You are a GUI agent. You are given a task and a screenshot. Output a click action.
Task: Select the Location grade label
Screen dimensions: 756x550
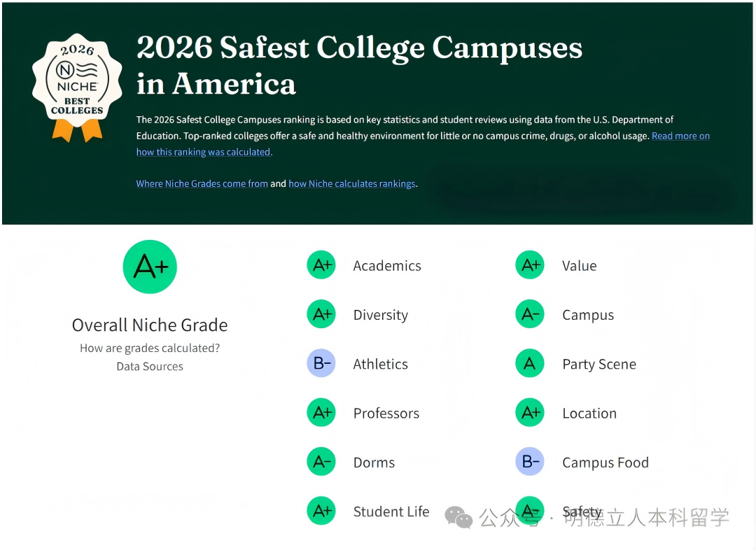589,414
